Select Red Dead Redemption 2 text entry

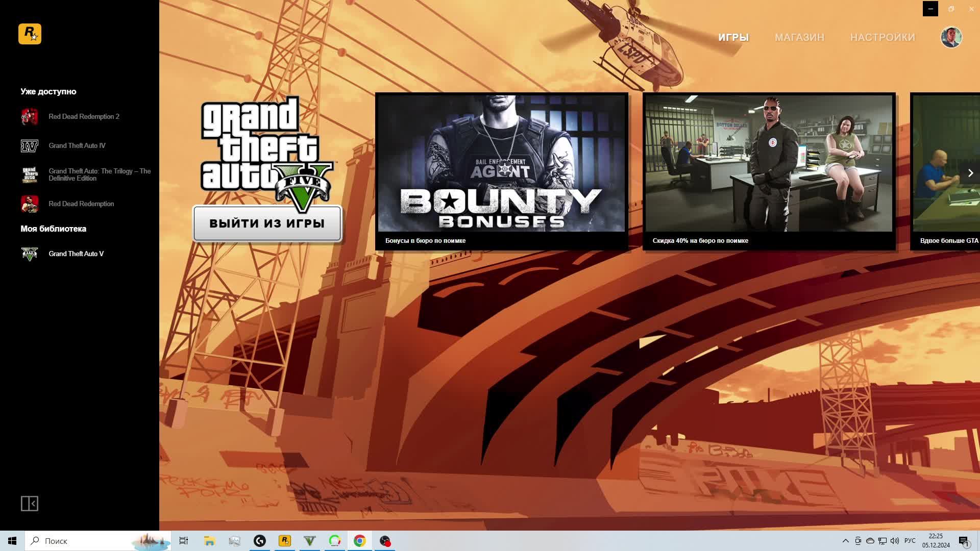84,116
